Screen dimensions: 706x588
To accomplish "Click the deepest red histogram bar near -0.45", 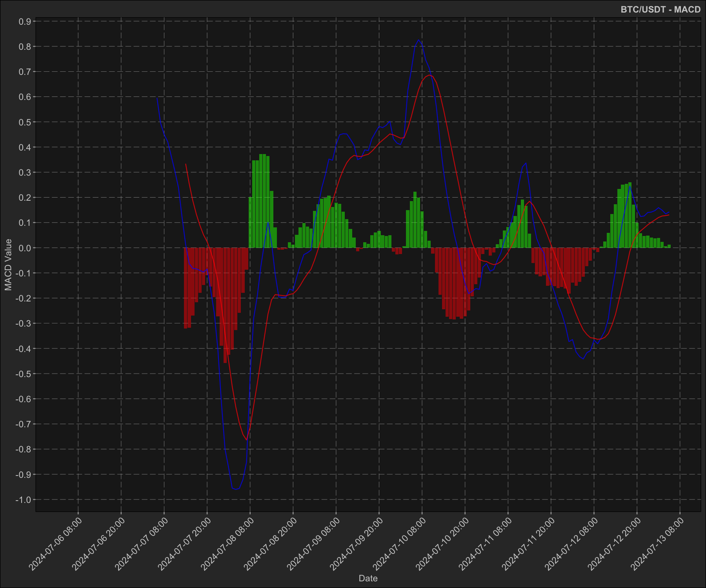I will 225,305.
